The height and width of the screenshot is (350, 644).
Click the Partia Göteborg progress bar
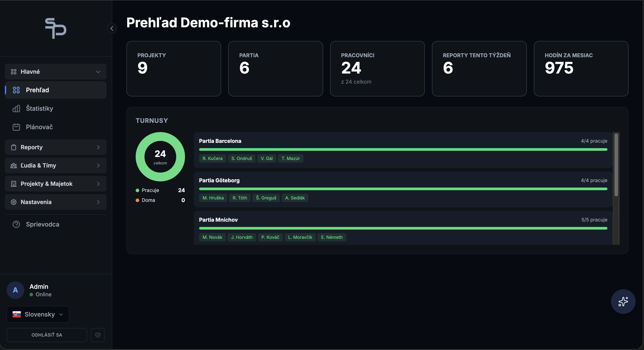coord(403,189)
